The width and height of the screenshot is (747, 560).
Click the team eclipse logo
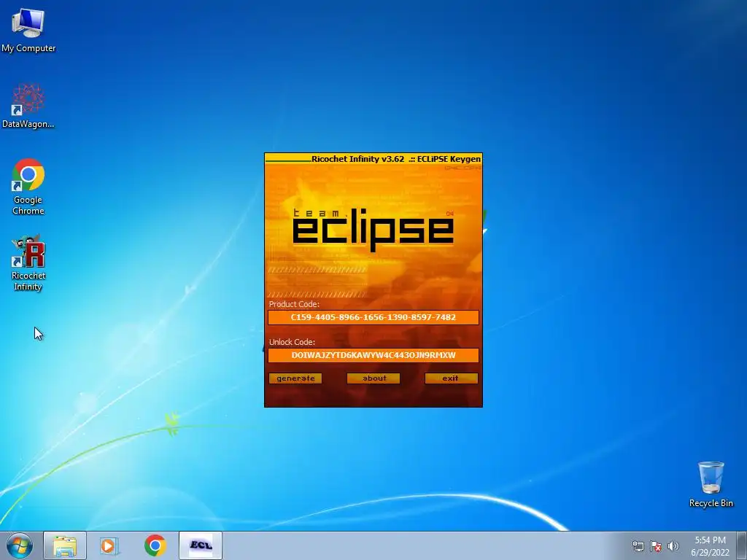pyautogui.click(x=373, y=230)
